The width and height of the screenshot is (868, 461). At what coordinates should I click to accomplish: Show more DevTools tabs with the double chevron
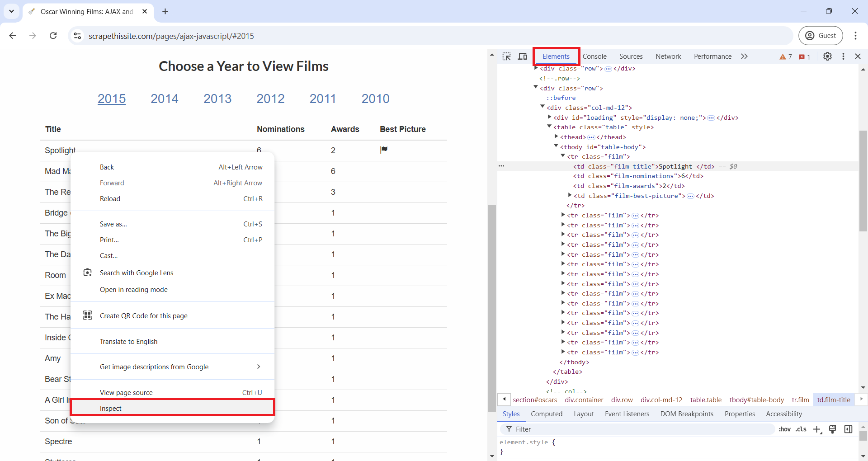click(x=744, y=56)
